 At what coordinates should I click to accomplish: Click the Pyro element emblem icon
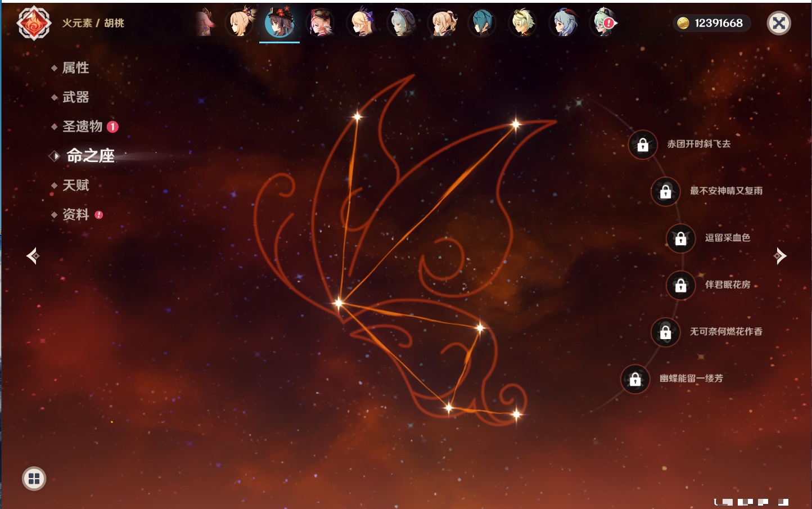pyautogui.click(x=34, y=23)
